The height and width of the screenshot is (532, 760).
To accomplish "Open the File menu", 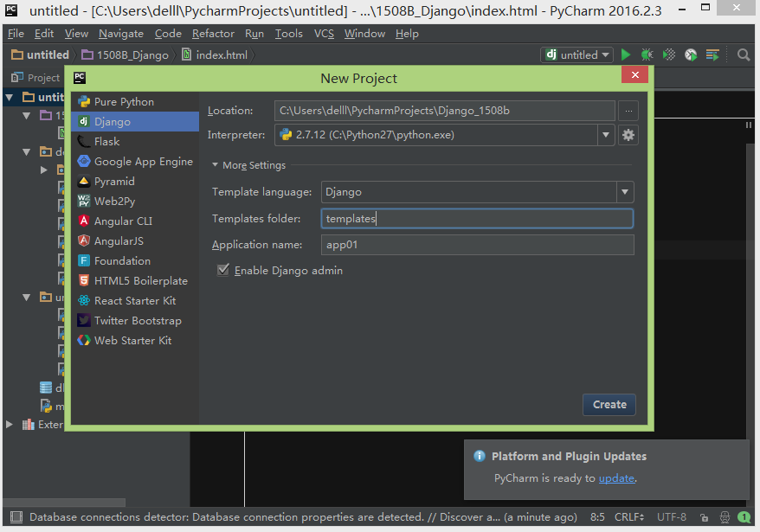I will point(16,34).
